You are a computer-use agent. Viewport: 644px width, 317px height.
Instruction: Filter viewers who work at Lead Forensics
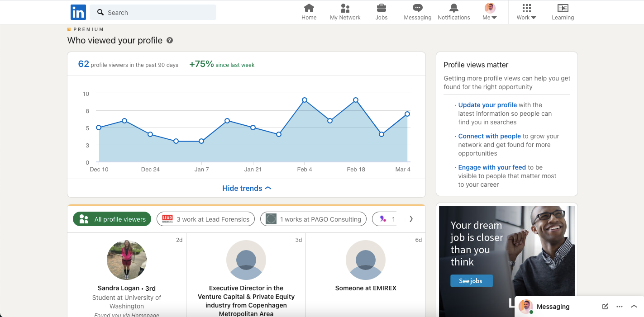click(205, 219)
